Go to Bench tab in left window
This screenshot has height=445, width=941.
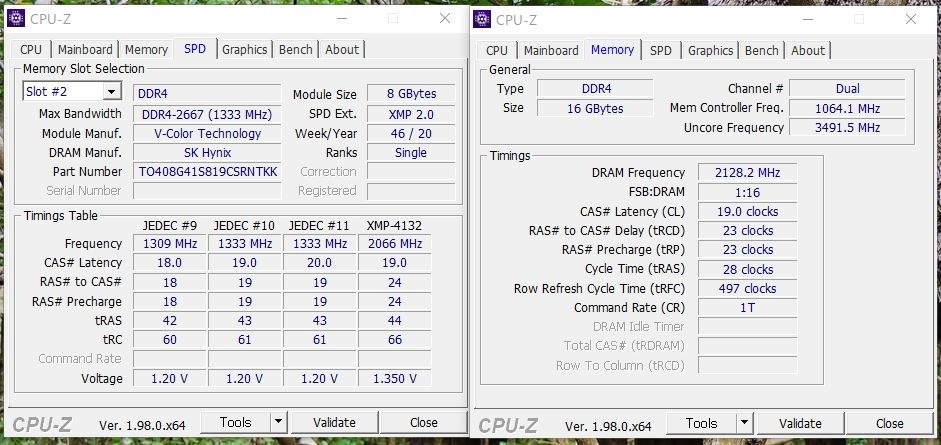(x=295, y=50)
